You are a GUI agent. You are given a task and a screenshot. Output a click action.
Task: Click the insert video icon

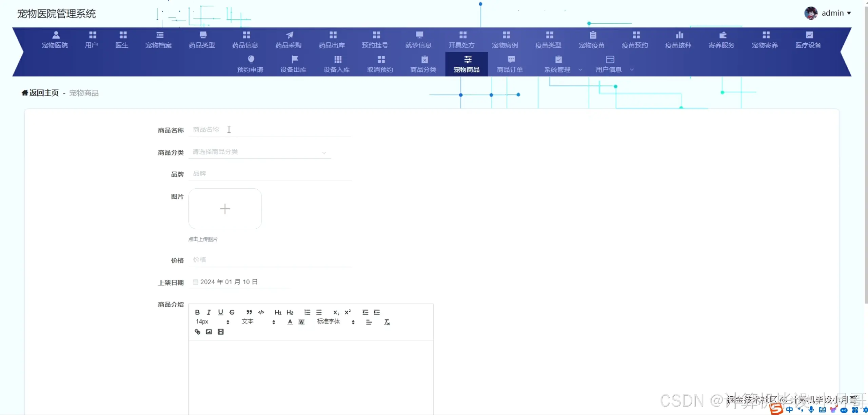221,332
